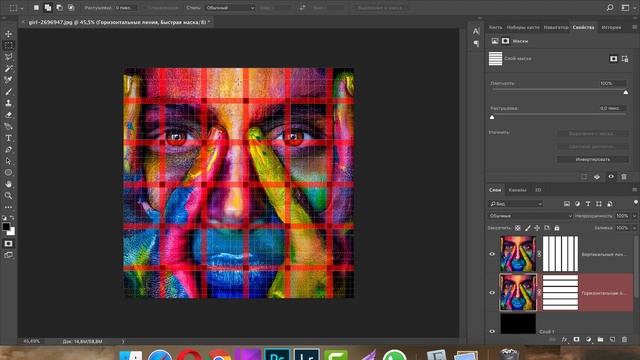
Task: Toggle lock all padlock icon
Action: point(557,228)
